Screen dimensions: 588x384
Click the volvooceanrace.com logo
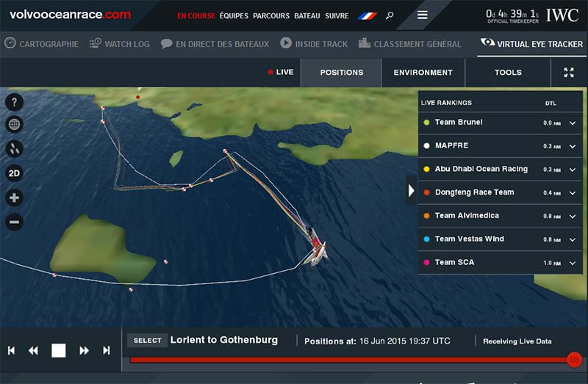pos(70,15)
